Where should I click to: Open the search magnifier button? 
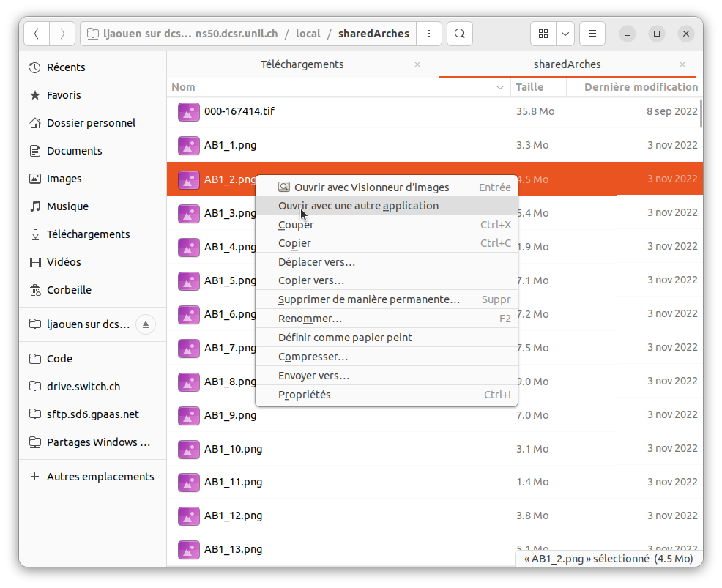tap(459, 34)
